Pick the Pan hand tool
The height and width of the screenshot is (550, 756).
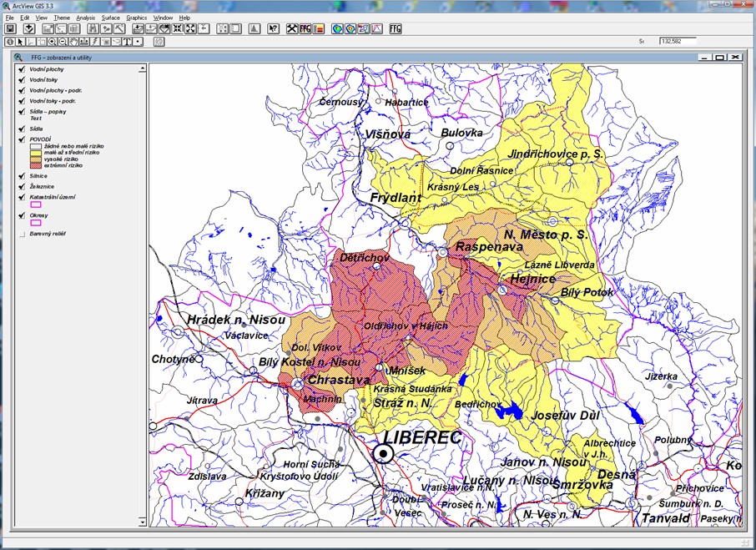click(x=73, y=41)
